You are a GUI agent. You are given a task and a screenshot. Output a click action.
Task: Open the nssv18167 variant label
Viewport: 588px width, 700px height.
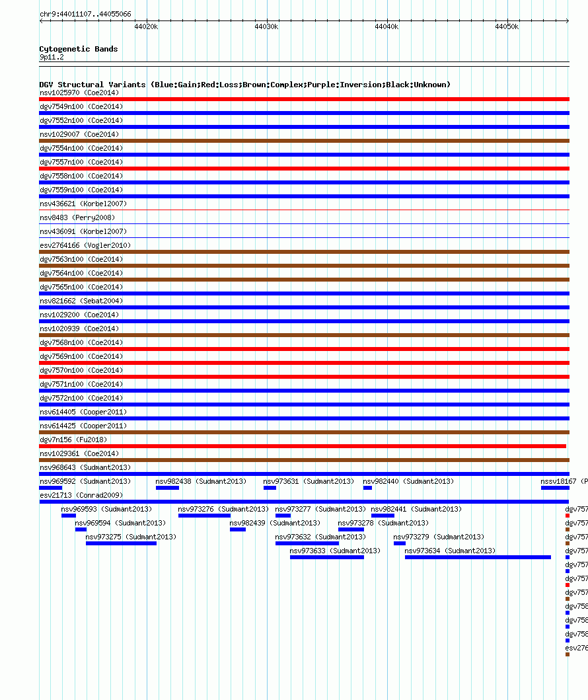pos(564,481)
